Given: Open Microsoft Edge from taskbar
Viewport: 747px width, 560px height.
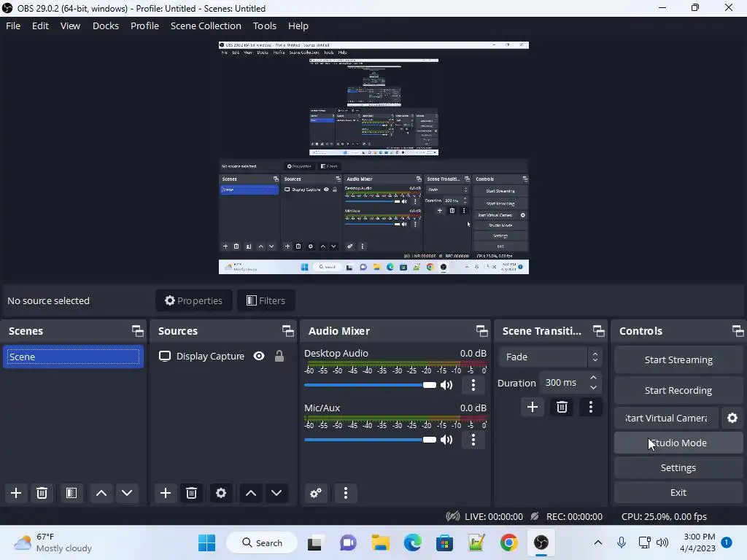Looking at the screenshot, I should [x=413, y=542].
